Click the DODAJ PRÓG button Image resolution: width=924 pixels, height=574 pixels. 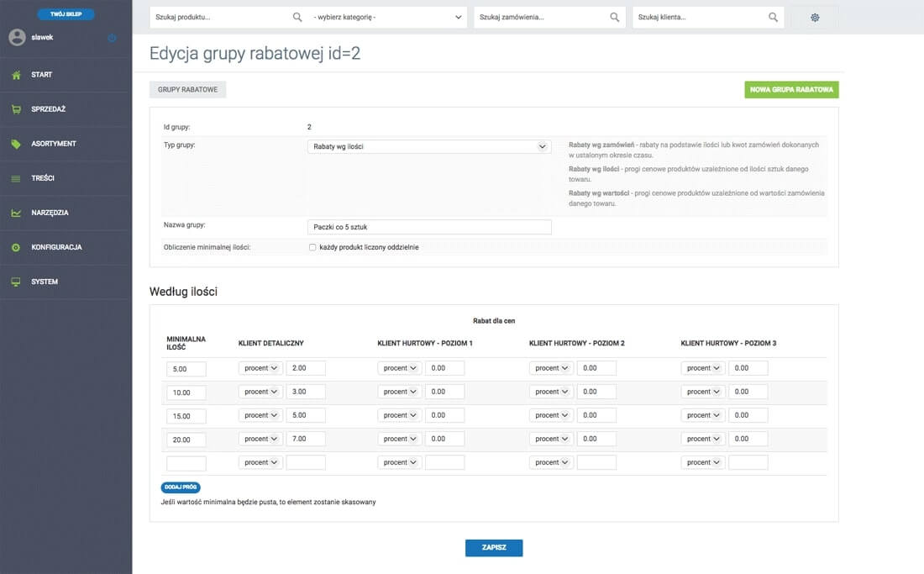point(181,487)
